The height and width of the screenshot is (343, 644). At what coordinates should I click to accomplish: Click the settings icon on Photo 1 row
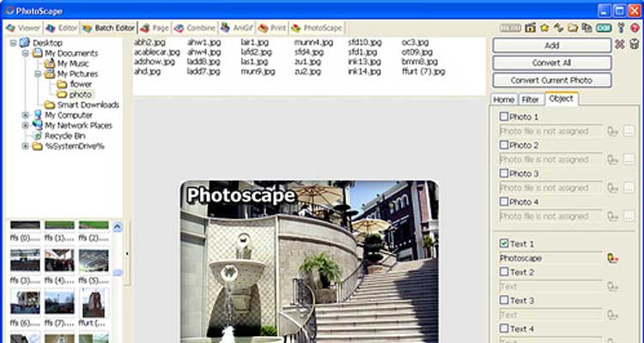pyautogui.click(x=613, y=131)
